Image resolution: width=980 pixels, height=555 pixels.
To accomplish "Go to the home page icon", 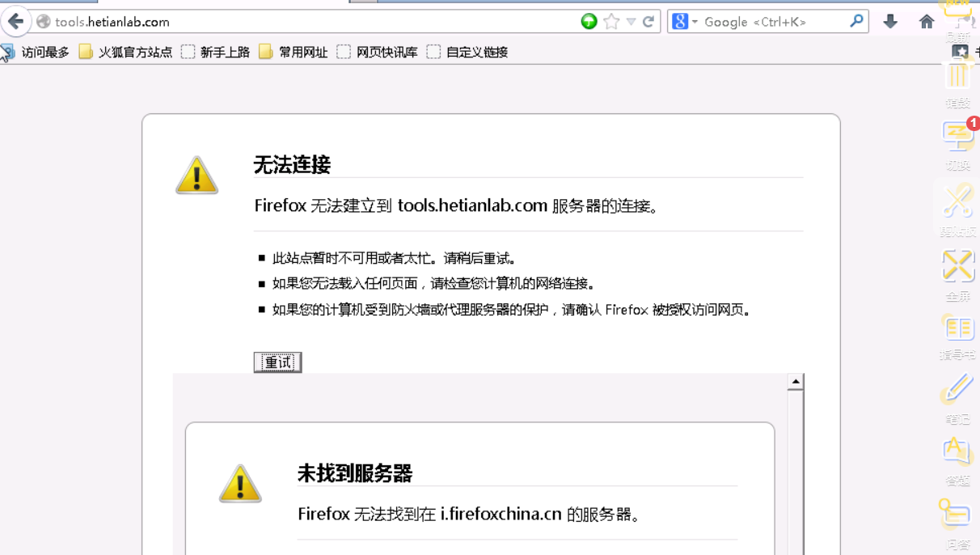I will click(927, 22).
